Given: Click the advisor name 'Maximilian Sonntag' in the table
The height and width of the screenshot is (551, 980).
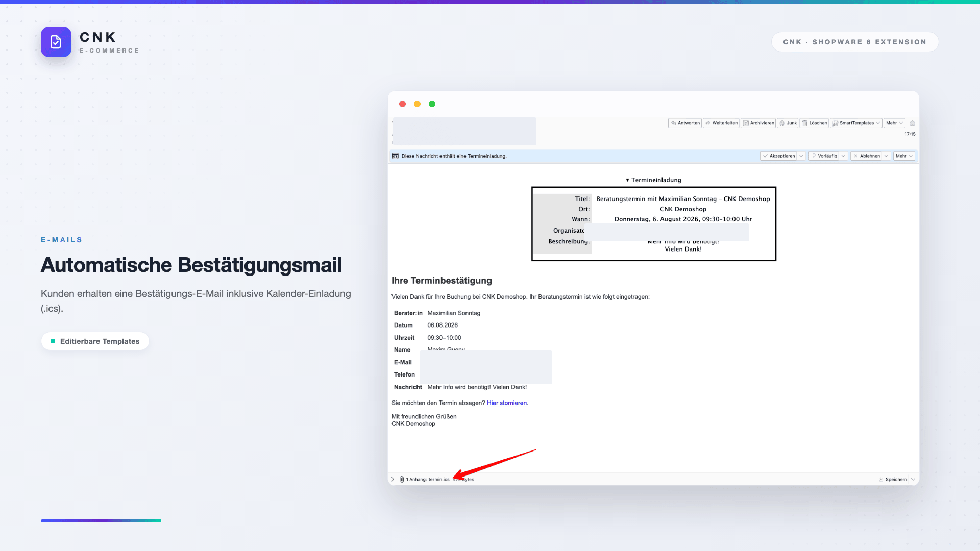Looking at the screenshot, I should [x=454, y=313].
